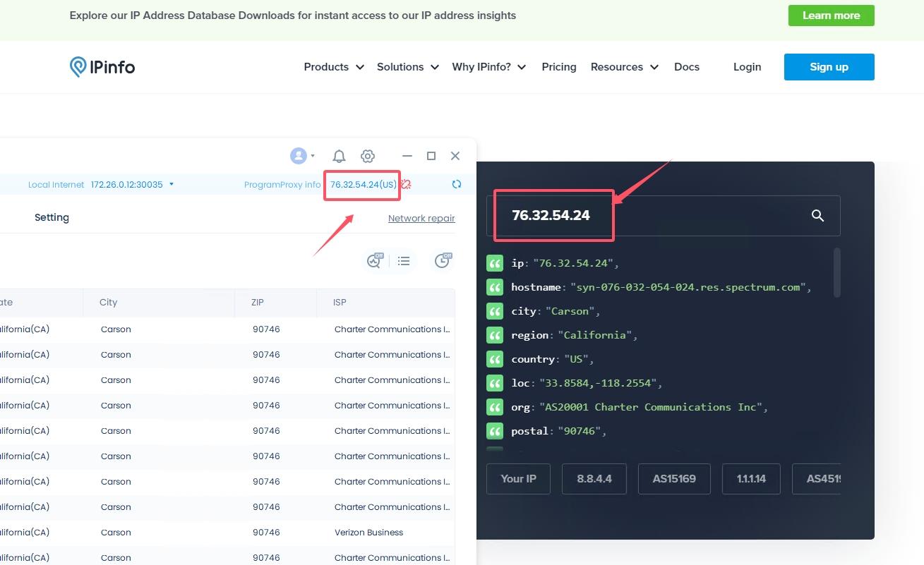Toggle the speed test monitor Off switch
The width and height of the screenshot is (924, 565).
(374, 261)
